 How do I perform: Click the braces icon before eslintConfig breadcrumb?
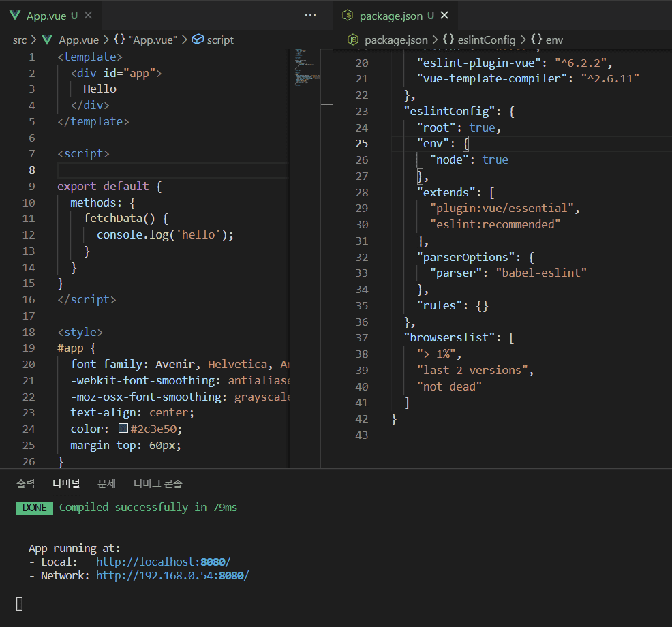point(449,40)
